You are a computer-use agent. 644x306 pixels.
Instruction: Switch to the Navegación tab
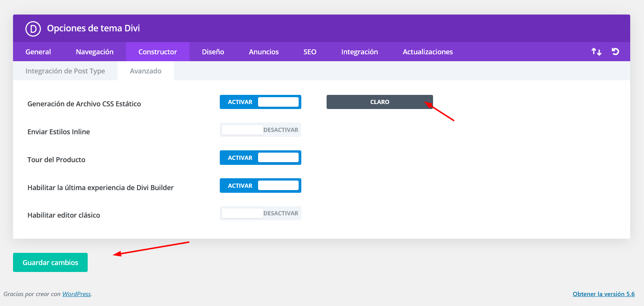point(95,52)
